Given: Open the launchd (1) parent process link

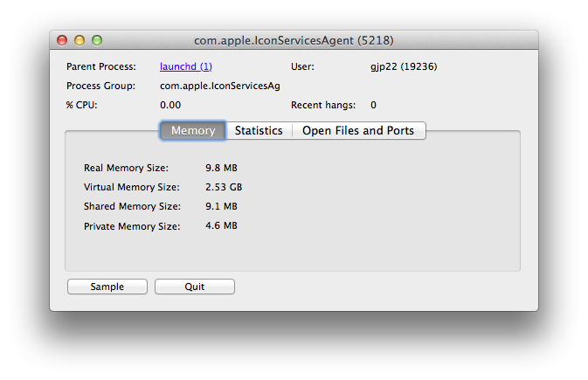Looking at the screenshot, I should pyautogui.click(x=186, y=66).
